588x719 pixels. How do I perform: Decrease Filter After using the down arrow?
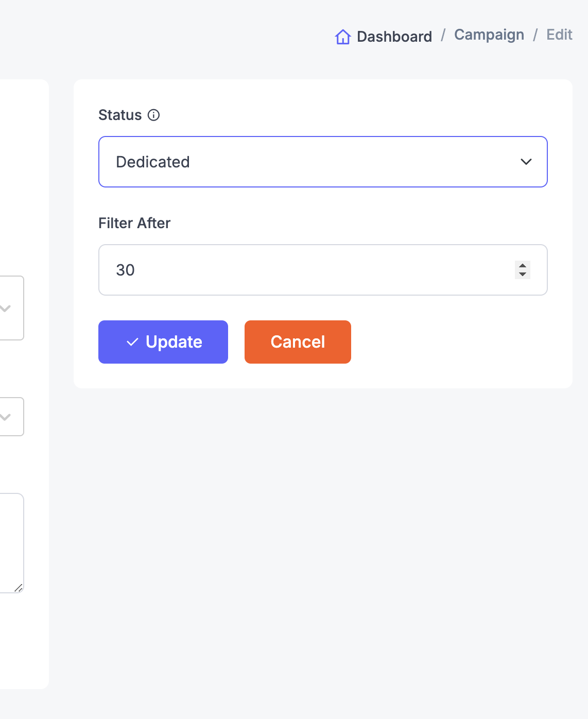tap(523, 274)
